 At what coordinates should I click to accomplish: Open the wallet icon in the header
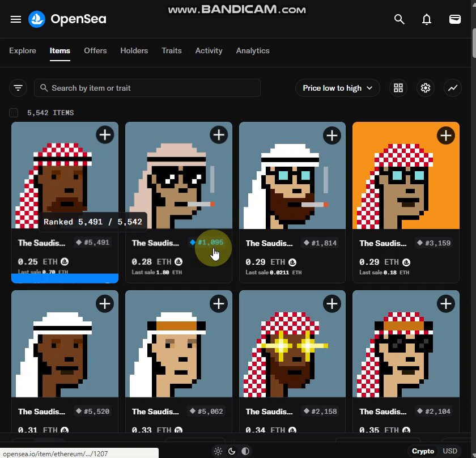[x=454, y=19]
